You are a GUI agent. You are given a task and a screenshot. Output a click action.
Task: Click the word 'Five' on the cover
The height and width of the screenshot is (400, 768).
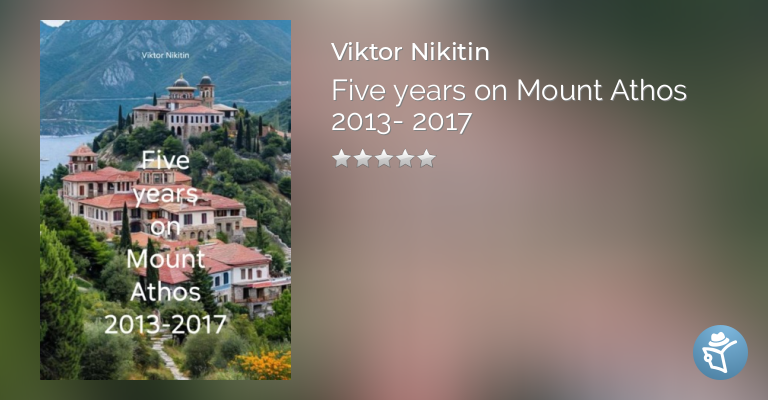click(166, 160)
